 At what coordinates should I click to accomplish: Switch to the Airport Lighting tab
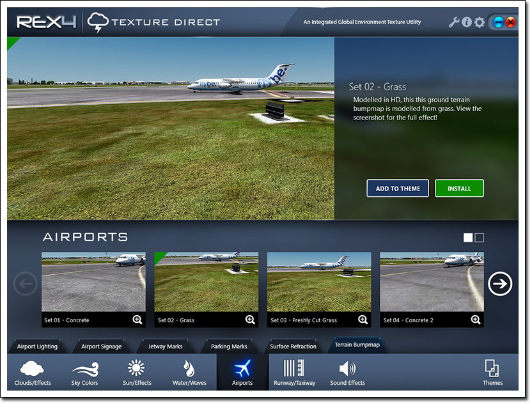coord(37,346)
